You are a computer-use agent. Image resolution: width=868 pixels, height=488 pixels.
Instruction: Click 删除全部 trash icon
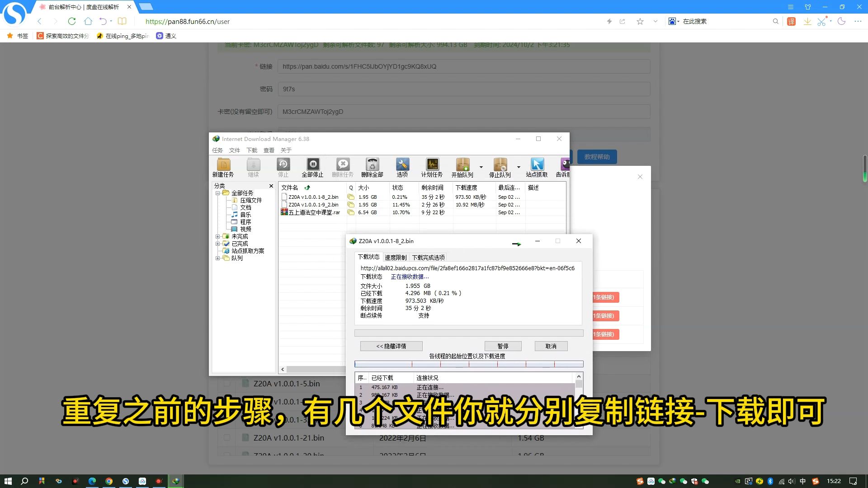coord(372,168)
